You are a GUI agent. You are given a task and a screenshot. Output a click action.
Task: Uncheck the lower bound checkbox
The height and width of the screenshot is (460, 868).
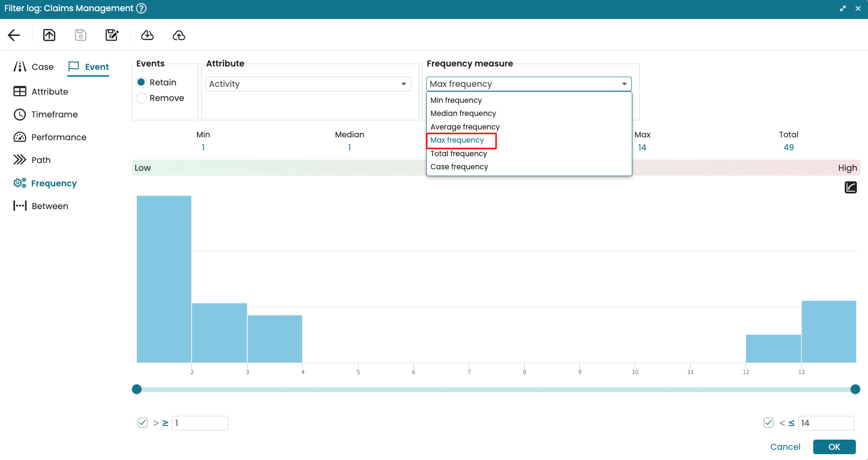tap(143, 423)
